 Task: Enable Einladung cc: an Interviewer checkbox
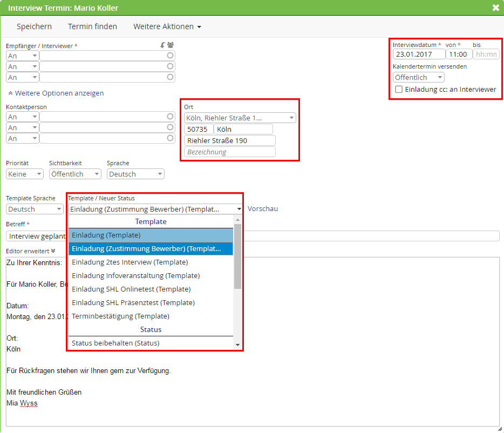pos(399,90)
